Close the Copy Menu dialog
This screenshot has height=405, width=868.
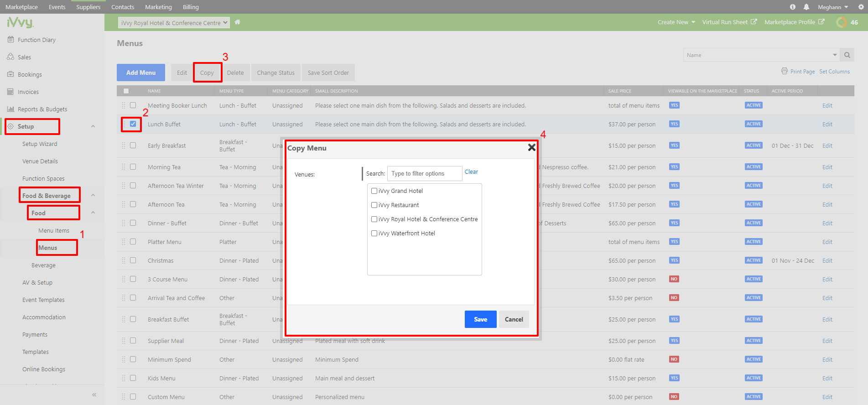click(x=531, y=147)
